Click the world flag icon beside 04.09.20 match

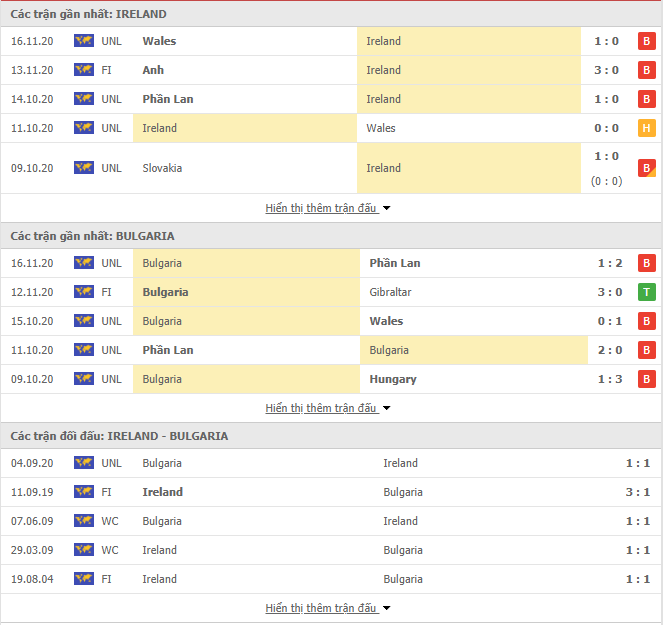click(84, 463)
